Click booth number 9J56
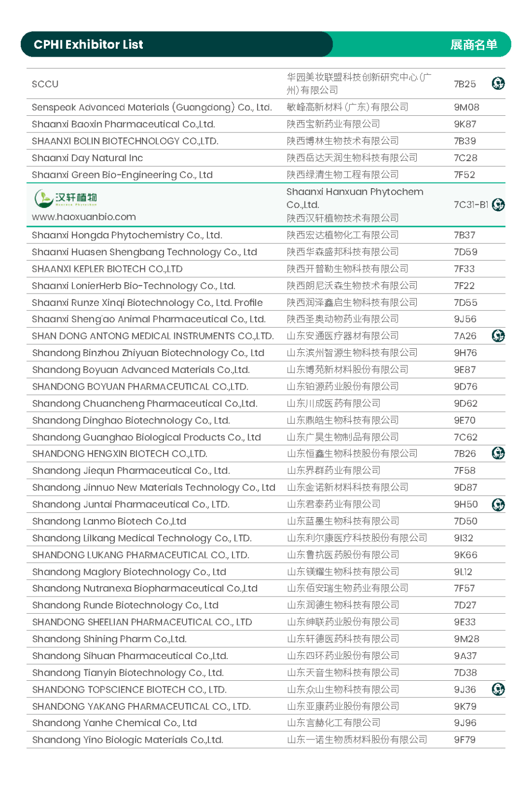The width and height of the screenshot is (532, 798). 465,319
